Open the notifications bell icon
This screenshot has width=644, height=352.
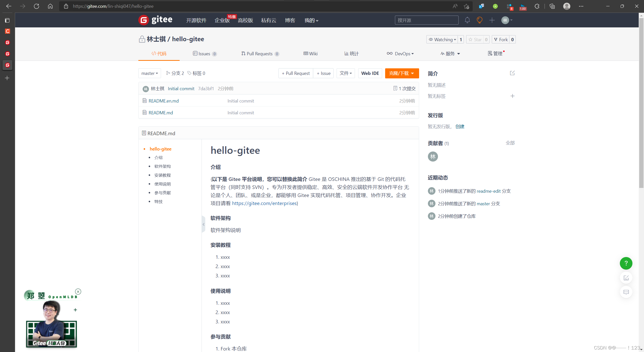tap(467, 20)
